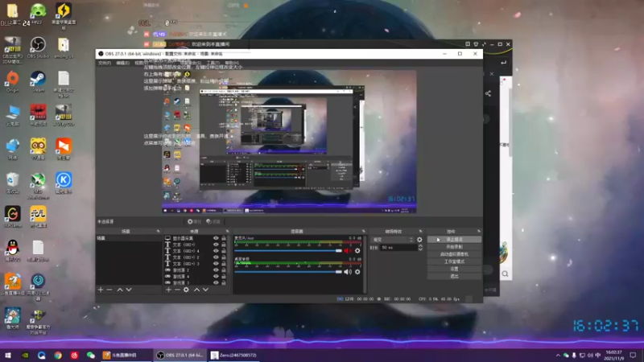
Task: Pop out the 控件 dock panel
Action: 478,232
